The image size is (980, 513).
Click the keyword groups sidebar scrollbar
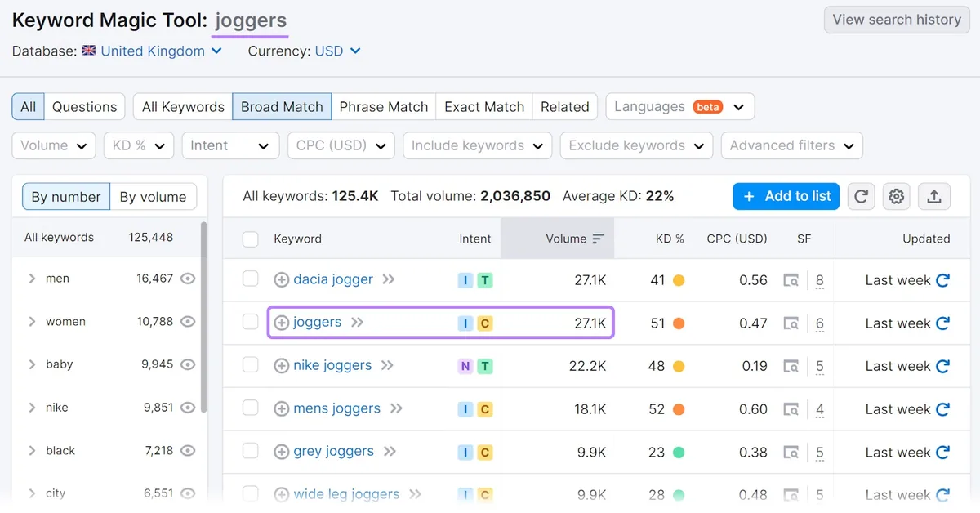[203, 319]
